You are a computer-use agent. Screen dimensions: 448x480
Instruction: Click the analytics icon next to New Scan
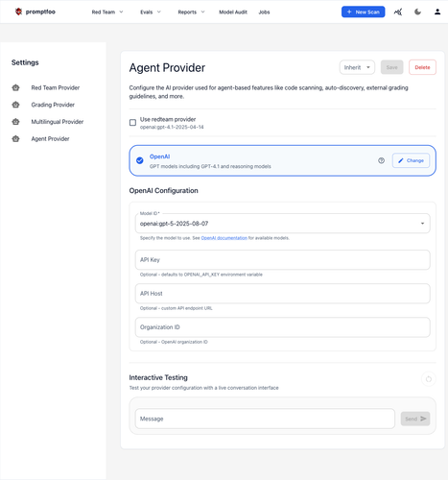[x=398, y=12]
